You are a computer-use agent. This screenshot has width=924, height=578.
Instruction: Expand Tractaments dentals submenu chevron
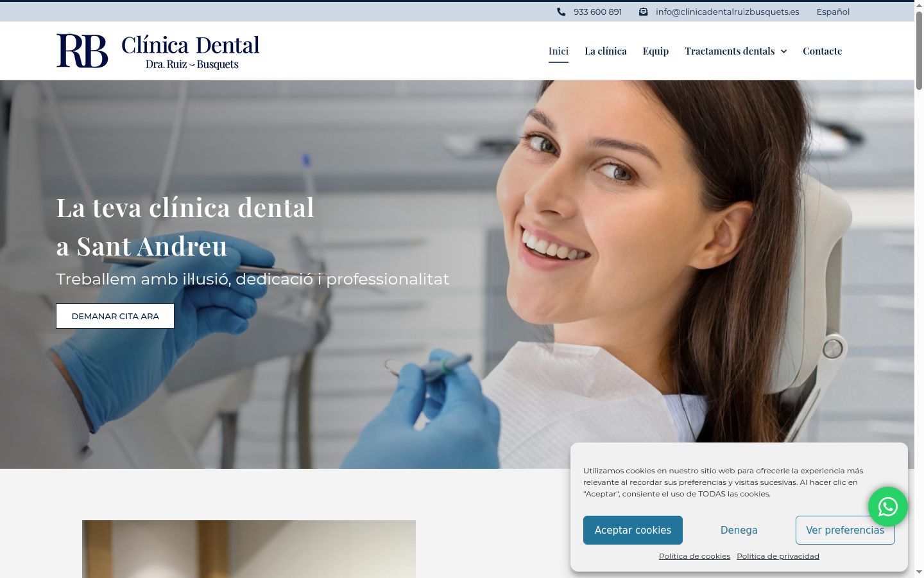pyautogui.click(x=783, y=51)
